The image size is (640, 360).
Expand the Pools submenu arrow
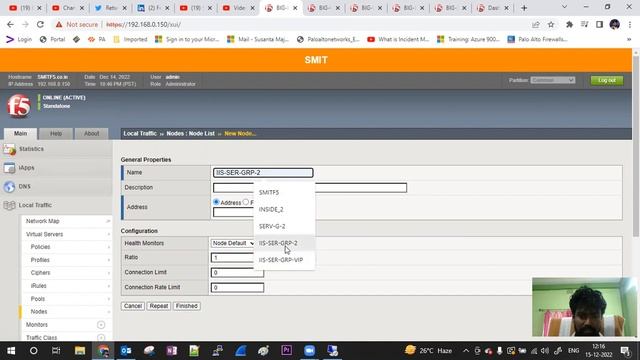109,299
